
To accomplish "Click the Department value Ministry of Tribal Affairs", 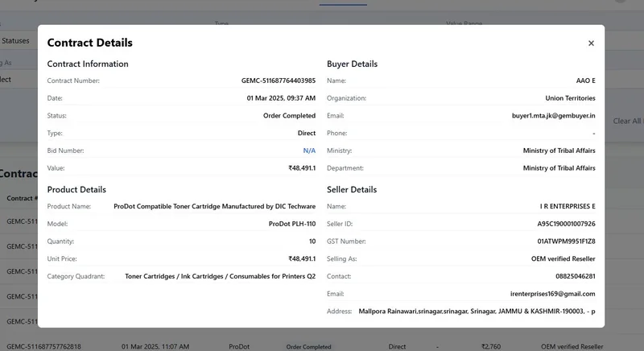I will 559,168.
